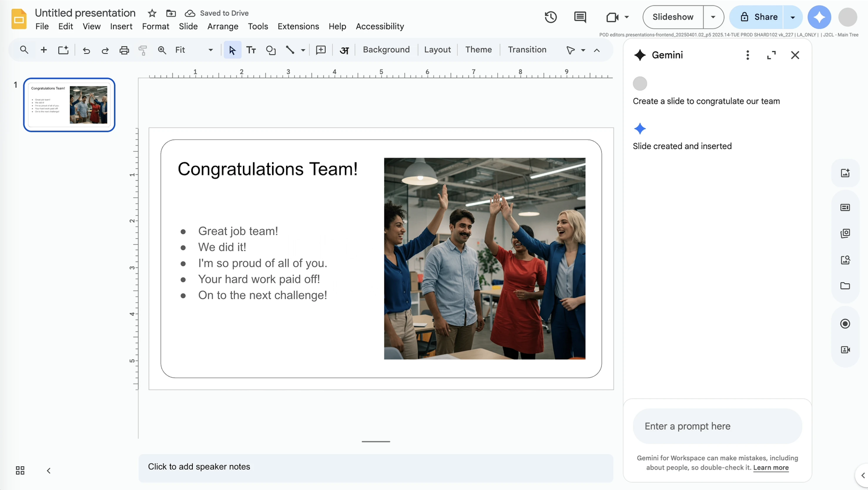
Task: Open the Learn more link in Gemini panel
Action: 771,468
